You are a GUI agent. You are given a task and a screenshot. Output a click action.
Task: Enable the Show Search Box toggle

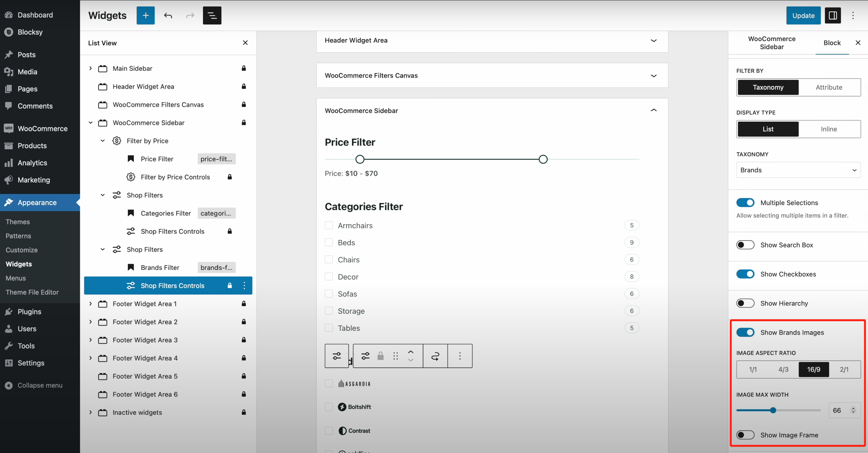pos(745,245)
